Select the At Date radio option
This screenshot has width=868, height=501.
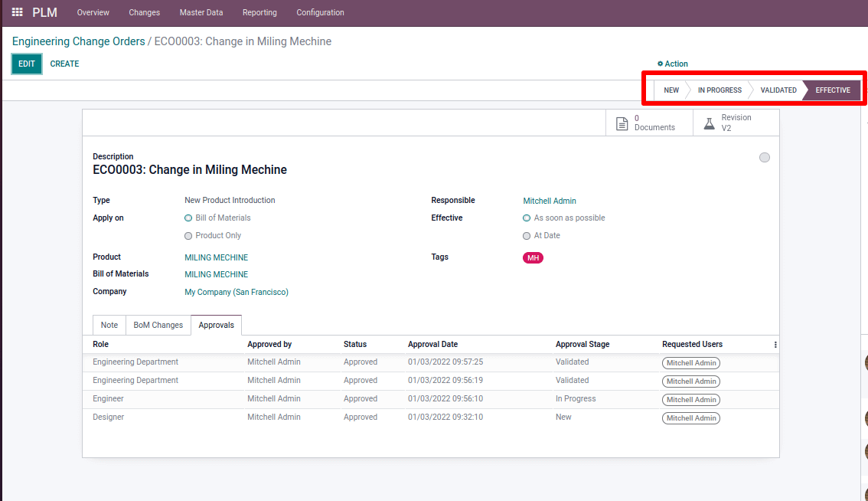point(527,235)
